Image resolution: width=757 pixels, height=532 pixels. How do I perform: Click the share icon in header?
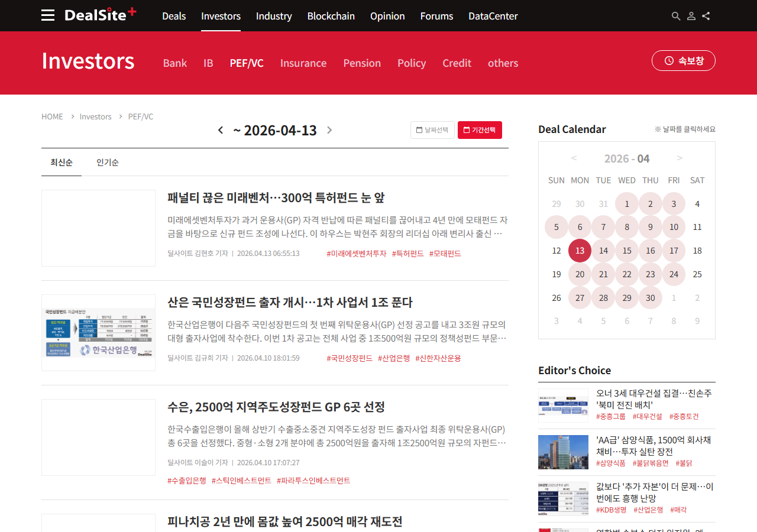tap(706, 16)
